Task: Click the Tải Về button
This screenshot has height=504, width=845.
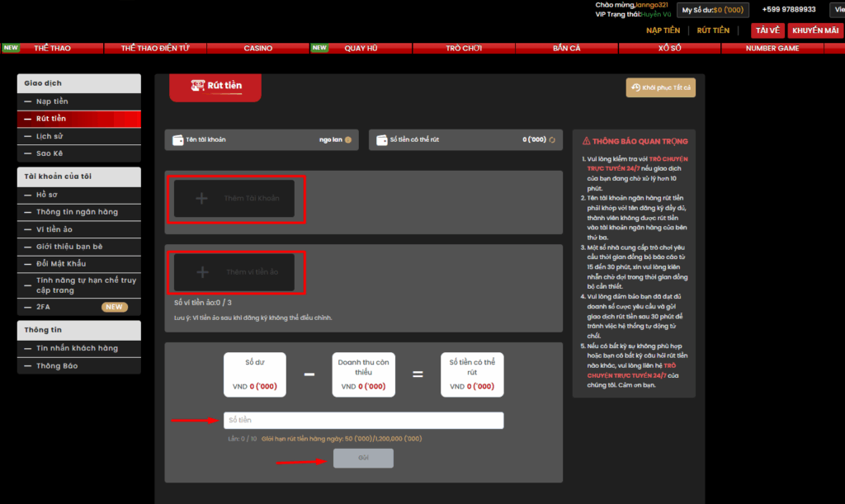Action: (x=767, y=31)
